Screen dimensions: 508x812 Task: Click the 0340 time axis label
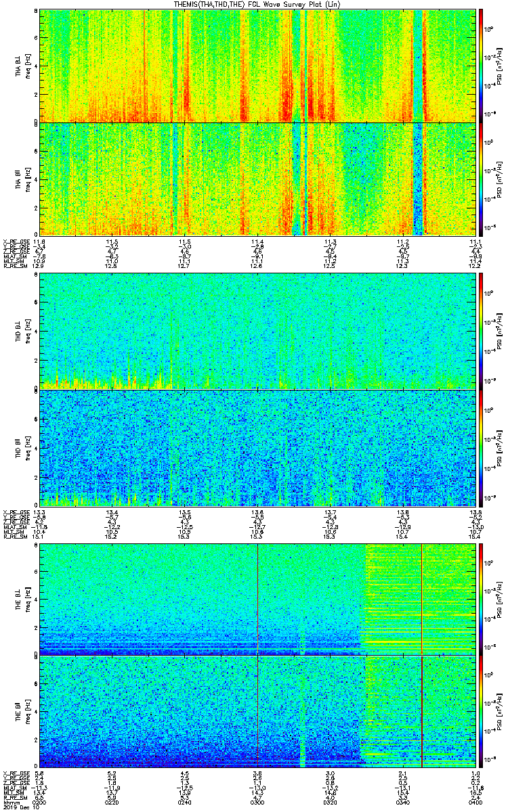click(x=402, y=802)
